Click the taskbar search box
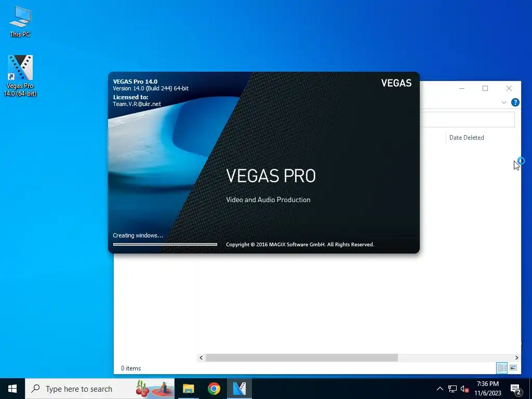This screenshot has height=399, width=532. [100, 389]
